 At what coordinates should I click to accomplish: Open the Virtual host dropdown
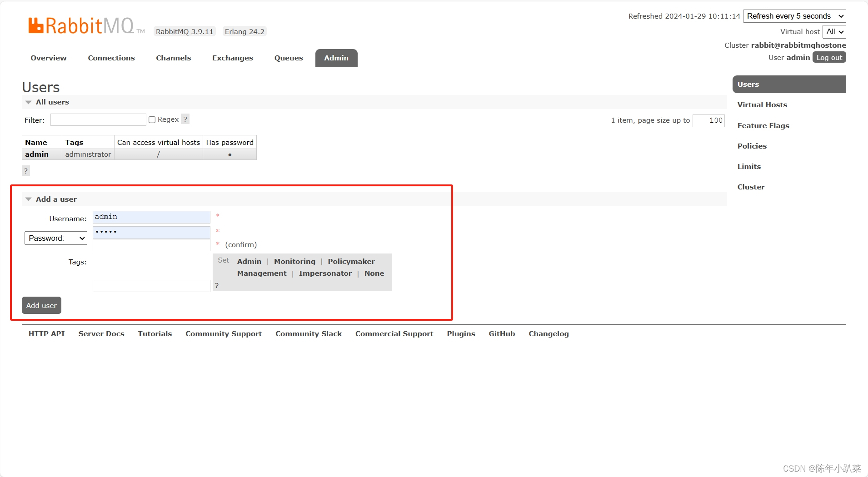834,31
